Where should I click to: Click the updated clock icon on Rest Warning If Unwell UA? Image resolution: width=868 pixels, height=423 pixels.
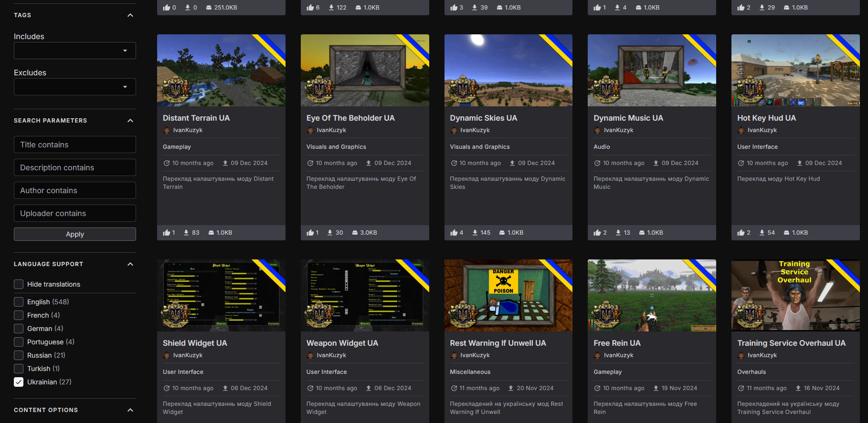pyautogui.click(x=454, y=388)
